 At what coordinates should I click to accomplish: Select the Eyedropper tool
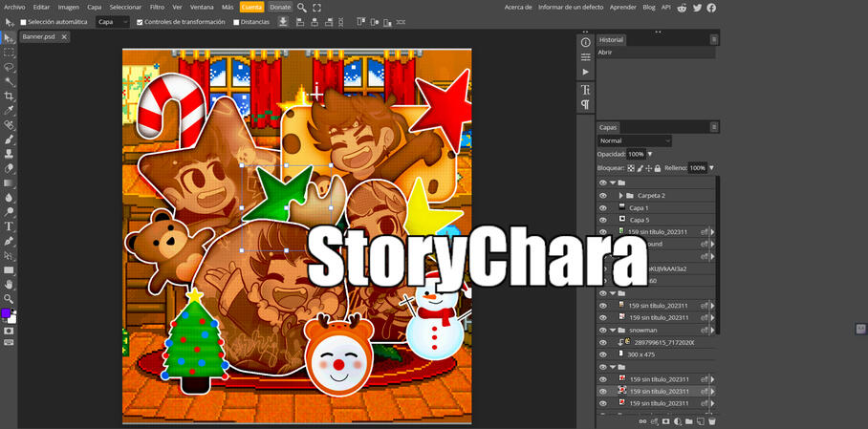(x=9, y=111)
